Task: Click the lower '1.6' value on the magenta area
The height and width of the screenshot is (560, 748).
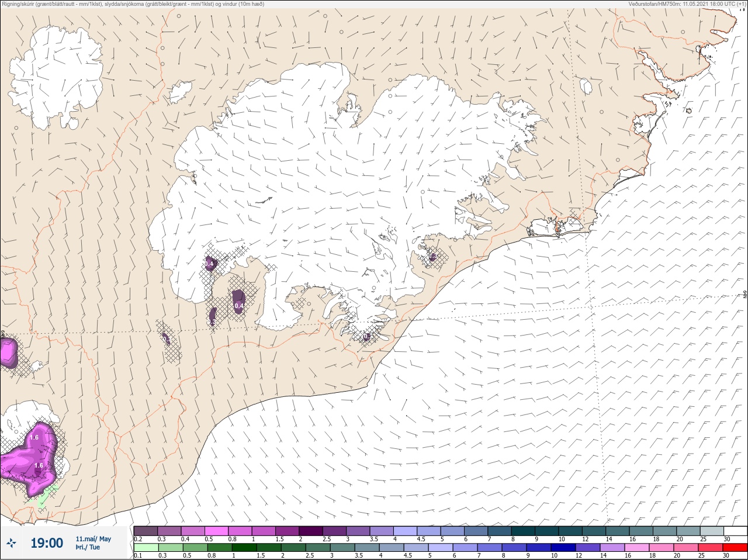Action: click(39, 465)
